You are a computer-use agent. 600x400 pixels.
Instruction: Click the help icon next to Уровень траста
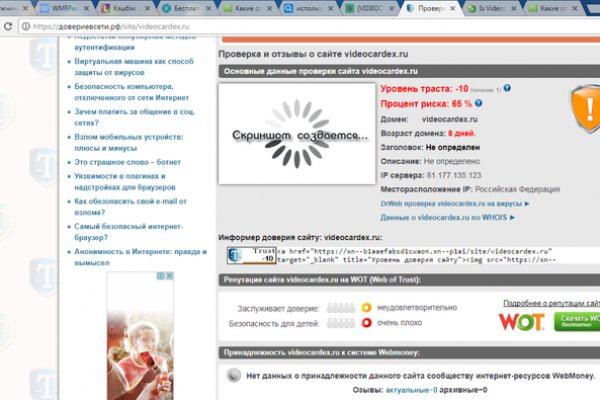point(507,88)
